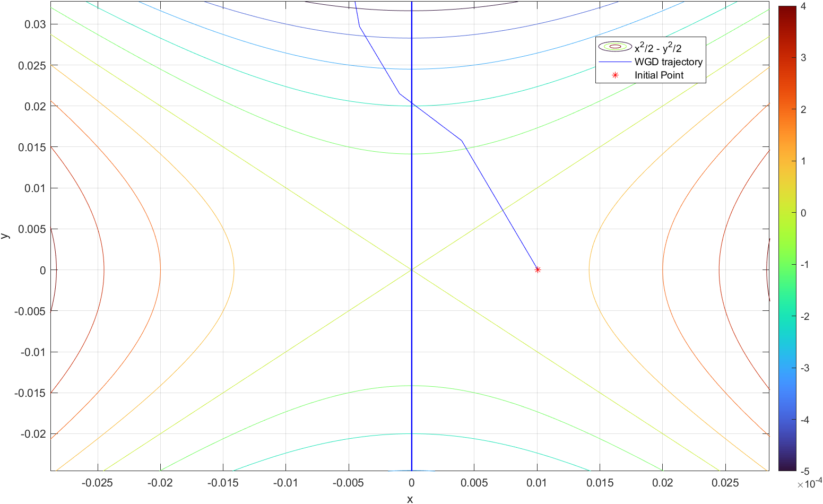Click x-axis tick label -0.015
Screen dimensions: 823x504
(x=223, y=483)
